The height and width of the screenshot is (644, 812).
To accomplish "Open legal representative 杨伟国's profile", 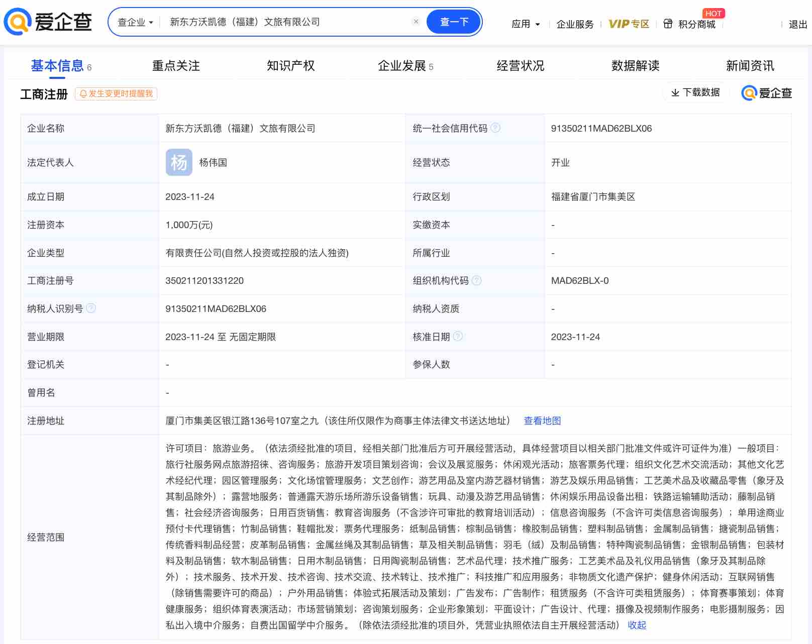I will pos(213,162).
